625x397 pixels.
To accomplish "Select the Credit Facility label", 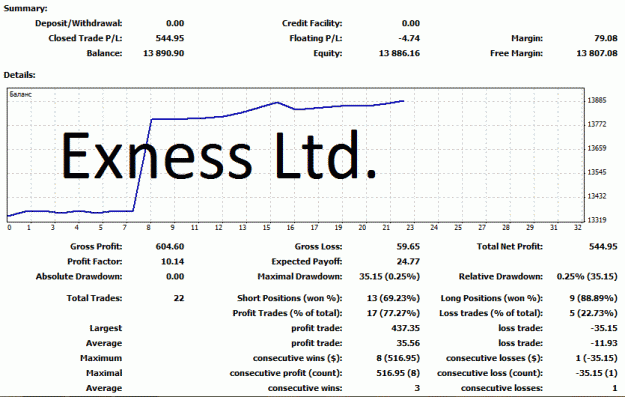I will click(x=312, y=24).
